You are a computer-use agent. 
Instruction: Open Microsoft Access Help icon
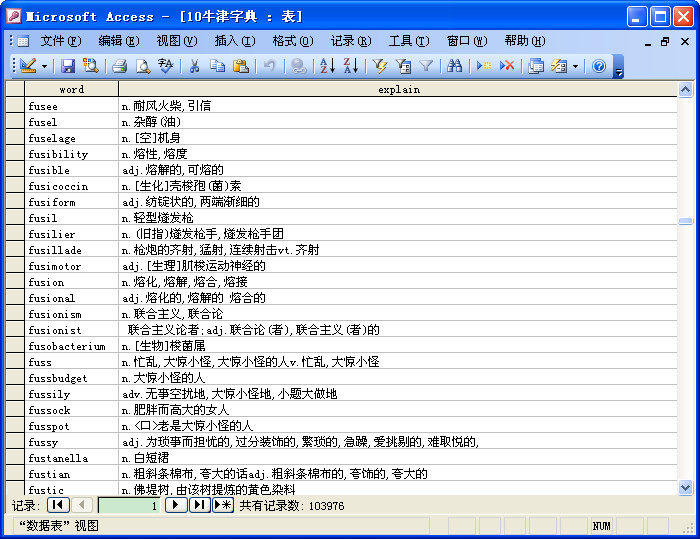(x=599, y=66)
